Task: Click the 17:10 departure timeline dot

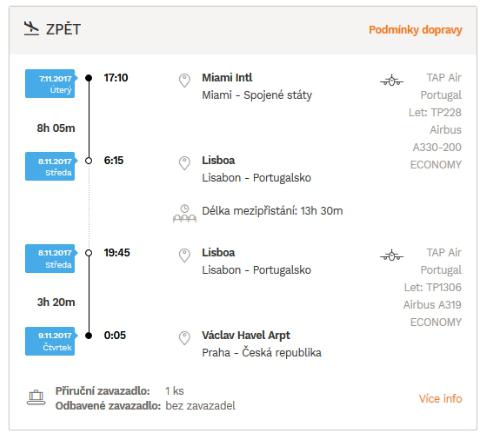Action: pos(88,78)
